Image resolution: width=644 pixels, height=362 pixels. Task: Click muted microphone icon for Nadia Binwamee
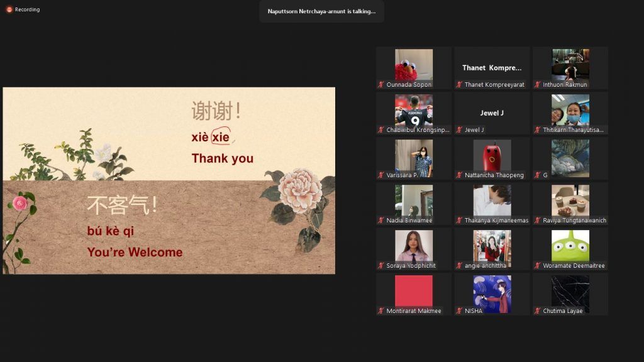point(381,221)
